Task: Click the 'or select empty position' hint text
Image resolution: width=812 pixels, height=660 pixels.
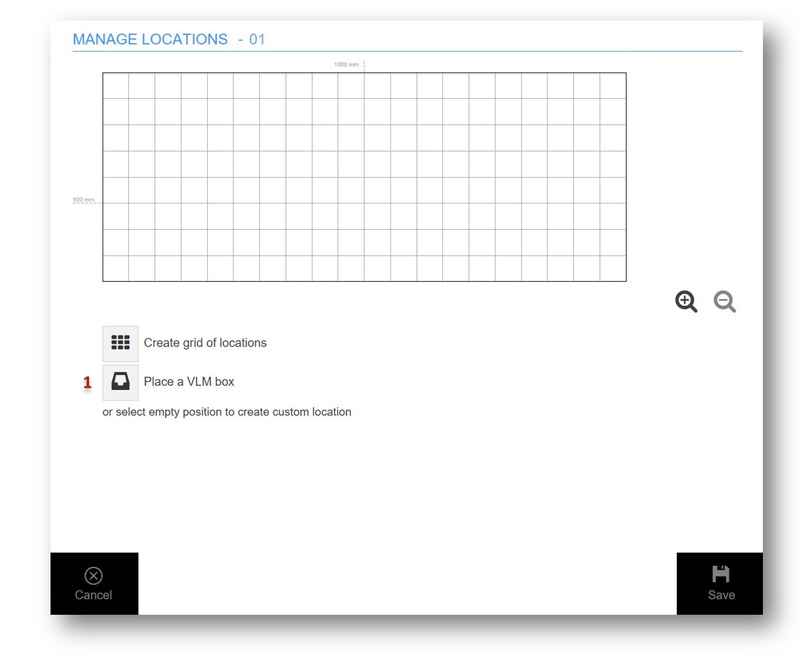Action: point(227,412)
